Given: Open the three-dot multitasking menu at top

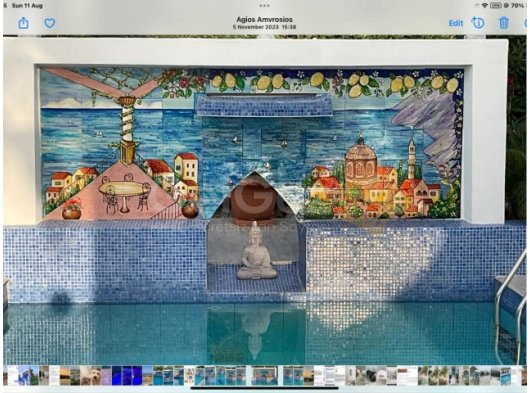Looking at the screenshot, I should coord(264,6).
